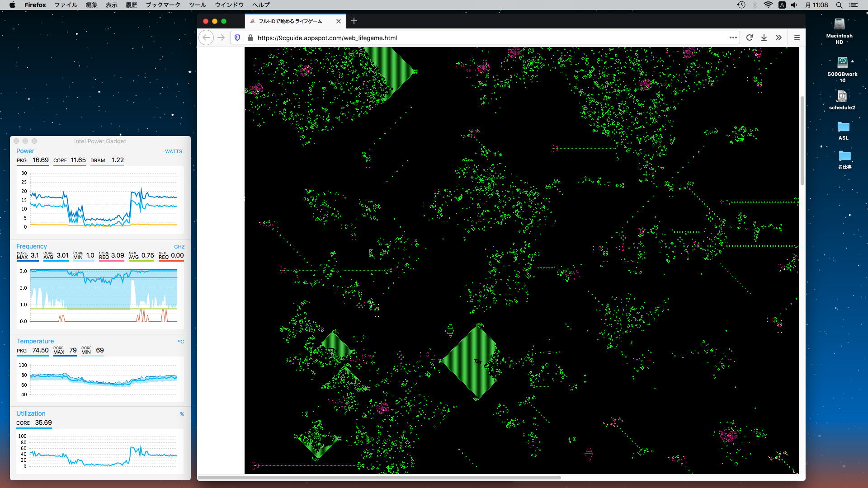Click the Firefox reload page icon
868x488 pixels.
pos(750,38)
